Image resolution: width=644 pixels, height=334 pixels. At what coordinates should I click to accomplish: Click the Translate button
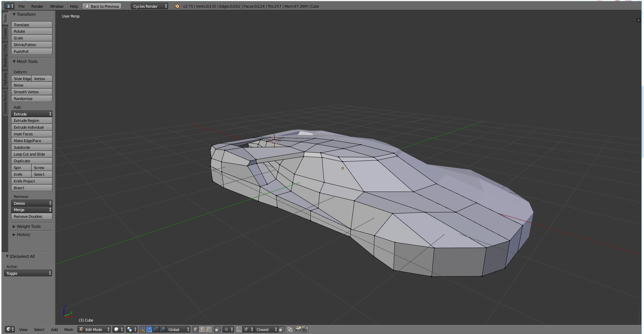click(x=32, y=25)
